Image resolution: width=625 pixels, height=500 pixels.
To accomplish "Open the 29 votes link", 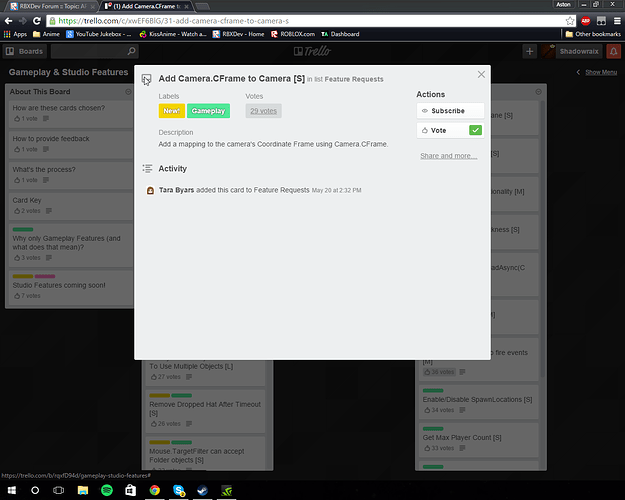I will coord(263,111).
